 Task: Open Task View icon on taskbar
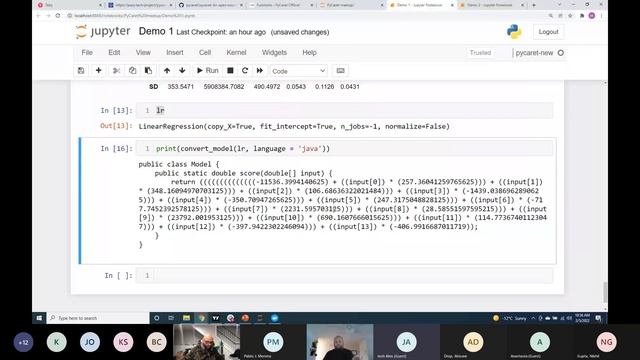pyautogui.click(x=171, y=318)
